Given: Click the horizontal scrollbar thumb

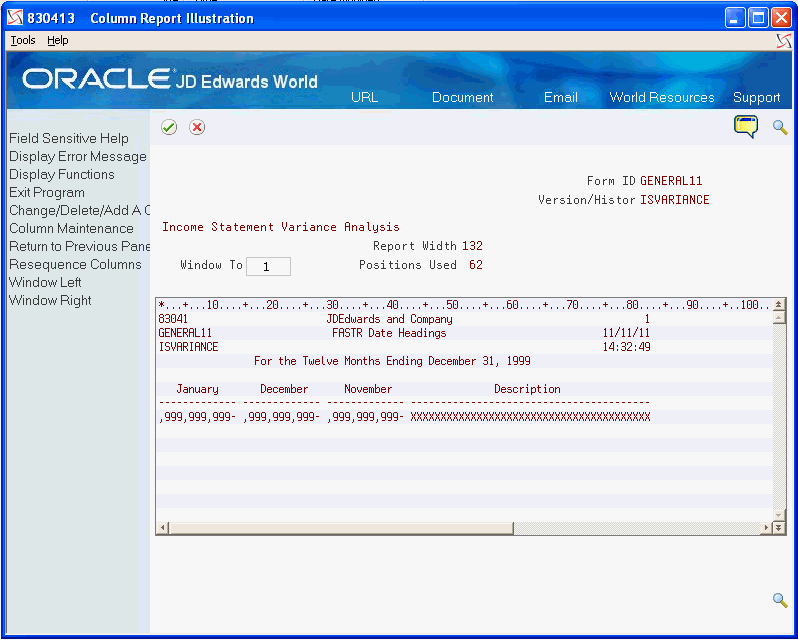Looking at the screenshot, I should 340,528.
